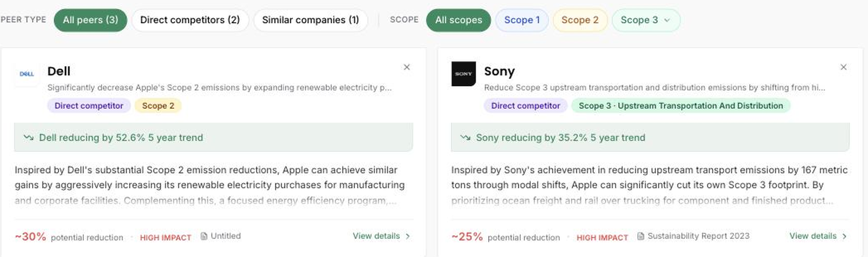Filter by Similar companies (1)
This screenshot has height=257, width=868.
310,20
